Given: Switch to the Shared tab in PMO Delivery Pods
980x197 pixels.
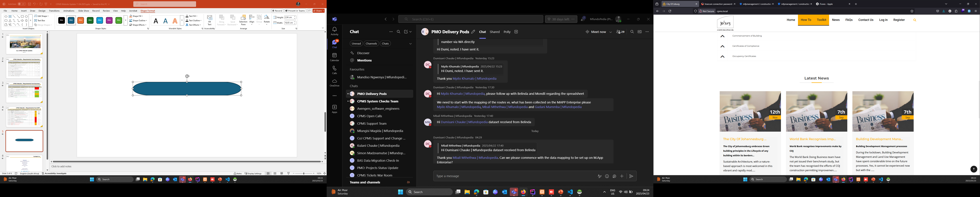Looking at the screenshot, I should click(495, 32).
